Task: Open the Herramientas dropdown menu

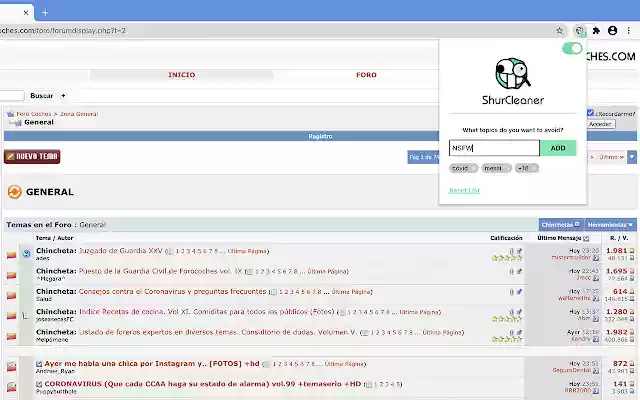Action: click(x=610, y=225)
